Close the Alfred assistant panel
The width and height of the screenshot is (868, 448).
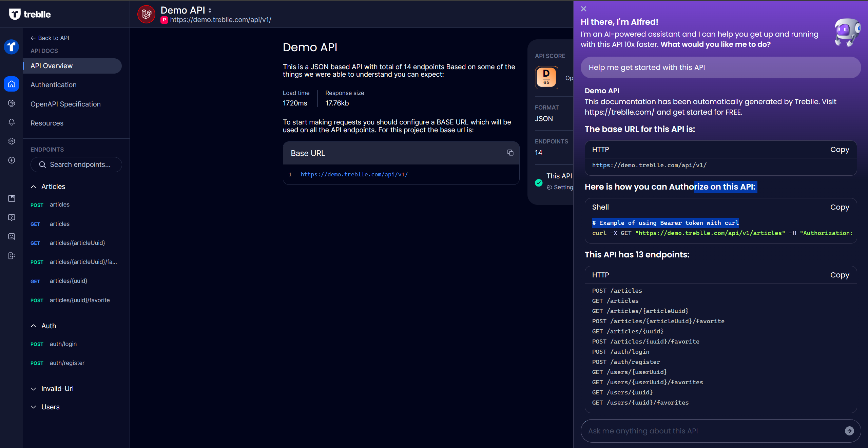tap(583, 9)
